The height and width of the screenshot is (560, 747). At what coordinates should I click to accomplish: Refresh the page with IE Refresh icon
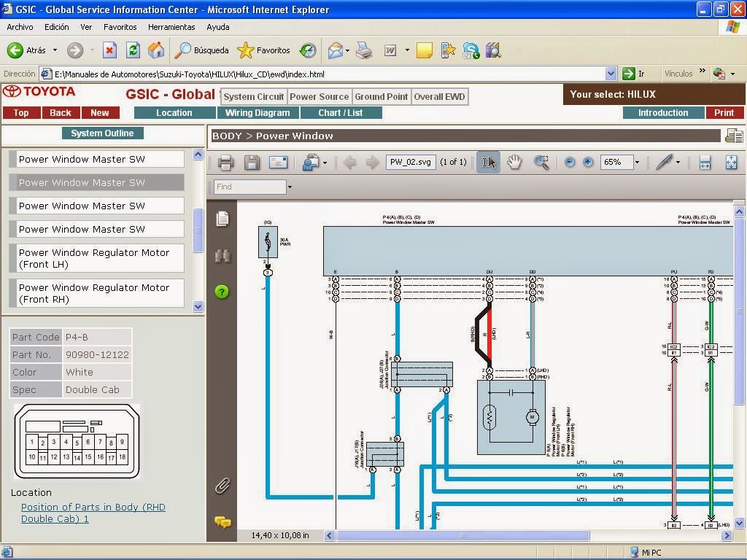(x=133, y=50)
